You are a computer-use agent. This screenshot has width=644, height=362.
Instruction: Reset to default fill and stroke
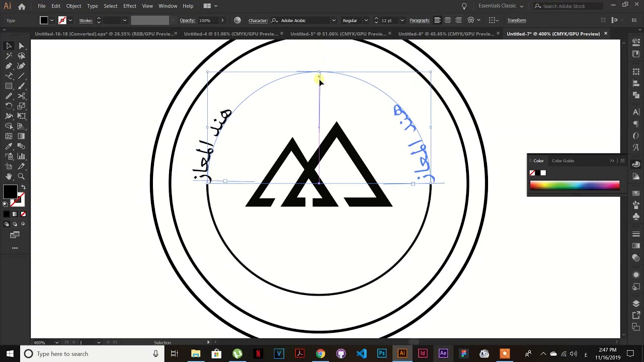pos(5,204)
